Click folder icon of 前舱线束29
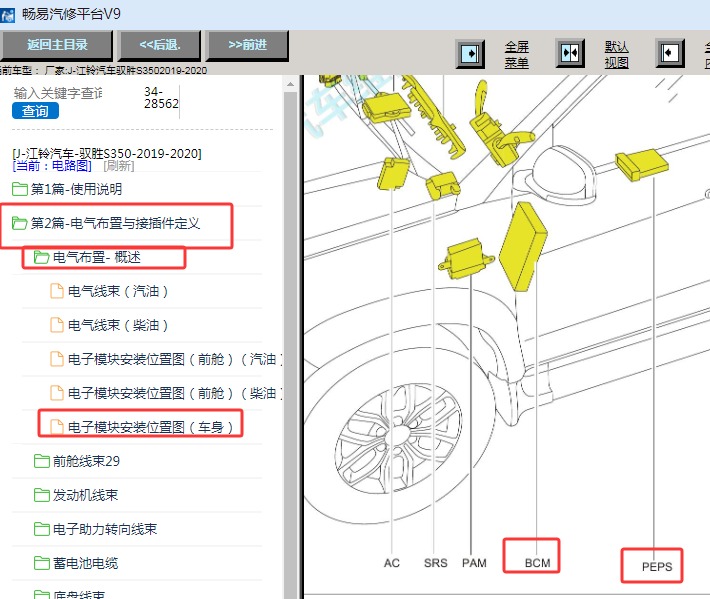Viewport: 710px width, 599px height. tap(42, 461)
